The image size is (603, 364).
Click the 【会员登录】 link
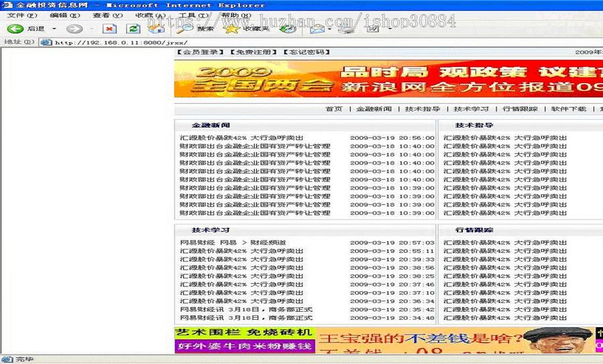(200, 52)
